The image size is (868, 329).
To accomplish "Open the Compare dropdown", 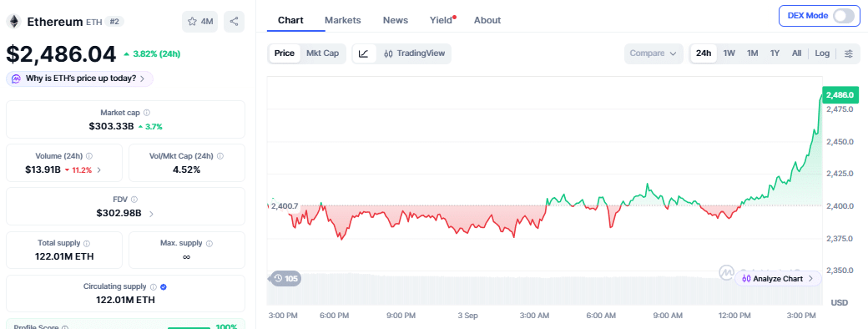I will coord(654,53).
